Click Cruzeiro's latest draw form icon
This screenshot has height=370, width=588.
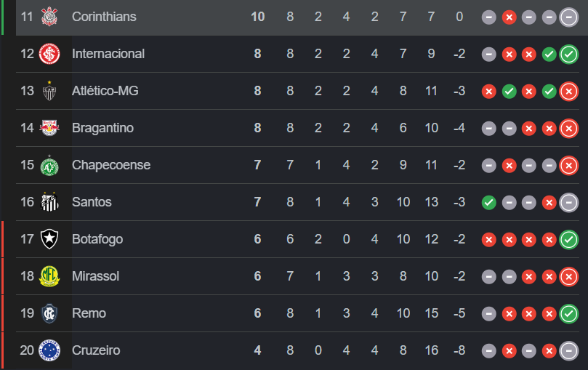coord(568,350)
